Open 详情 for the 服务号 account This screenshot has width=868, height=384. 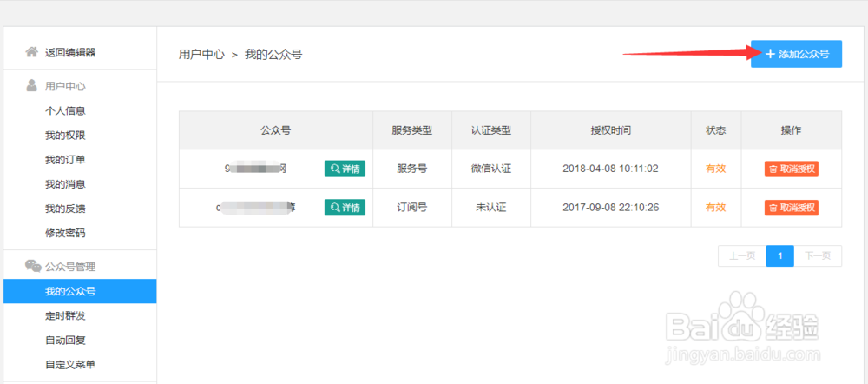(345, 169)
